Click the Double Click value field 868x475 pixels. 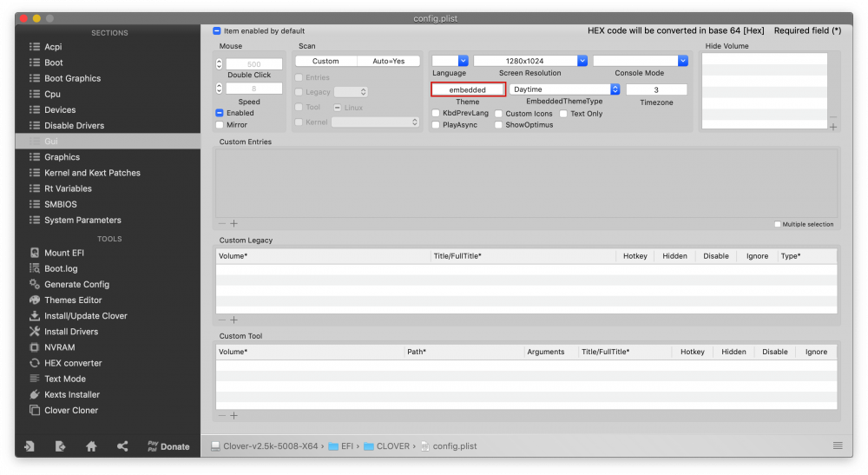point(254,64)
